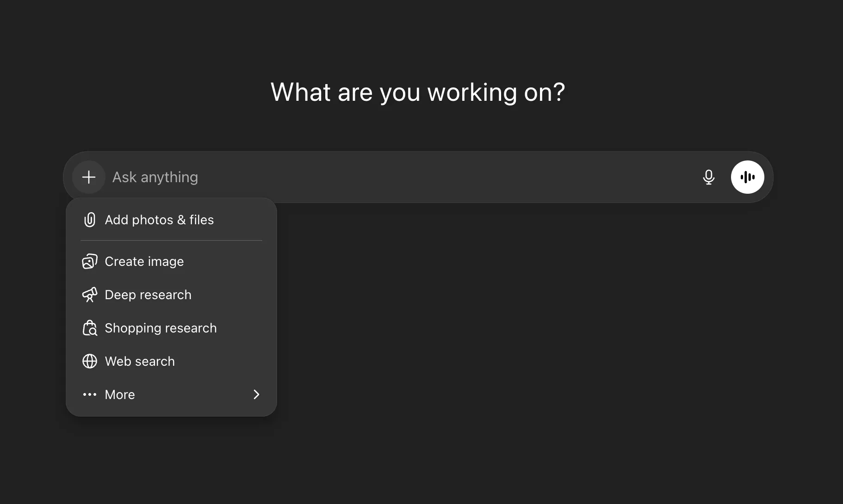Click the shopping bag icon
843x504 pixels.
90,328
